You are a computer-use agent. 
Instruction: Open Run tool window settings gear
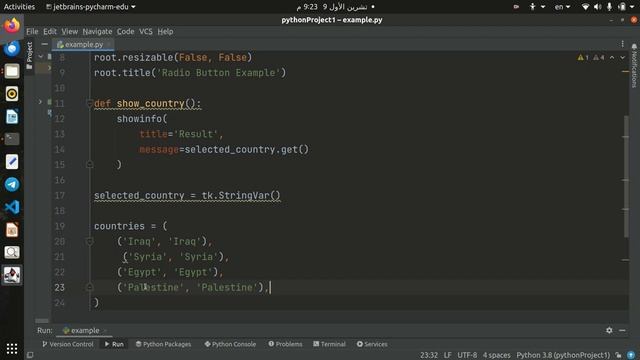609,330
